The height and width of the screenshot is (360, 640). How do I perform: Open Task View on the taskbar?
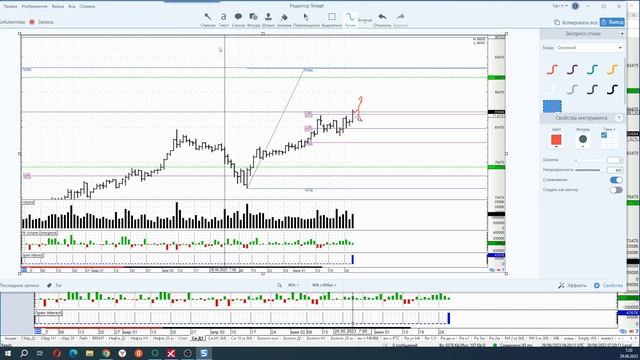[40, 353]
